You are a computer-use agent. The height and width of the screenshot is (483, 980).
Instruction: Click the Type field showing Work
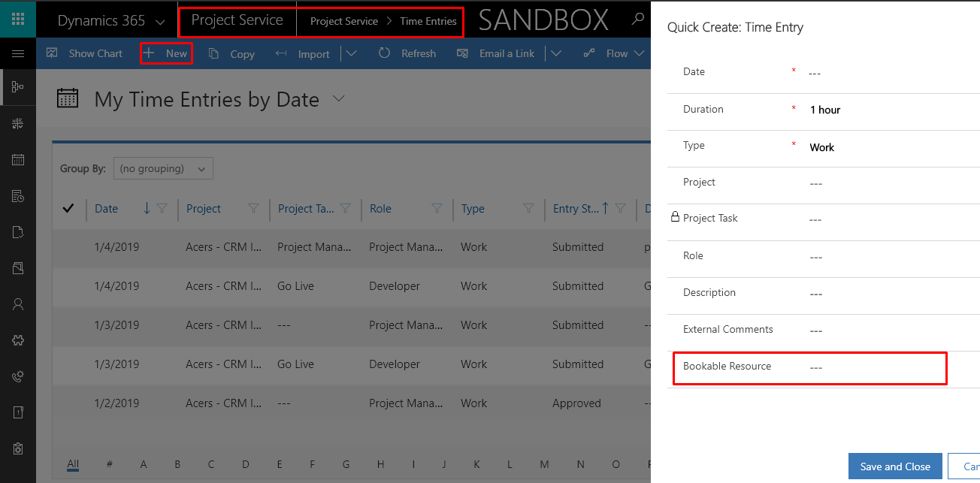click(x=824, y=147)
